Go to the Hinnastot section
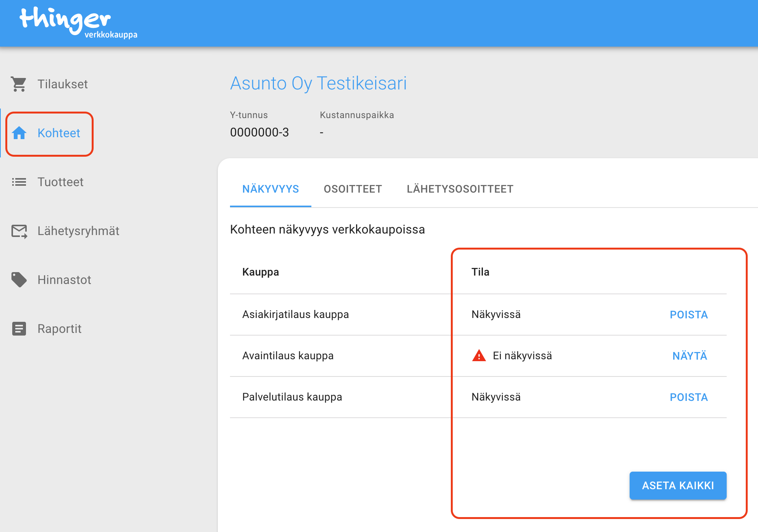The image size is (758, 532). pos(64,280)
